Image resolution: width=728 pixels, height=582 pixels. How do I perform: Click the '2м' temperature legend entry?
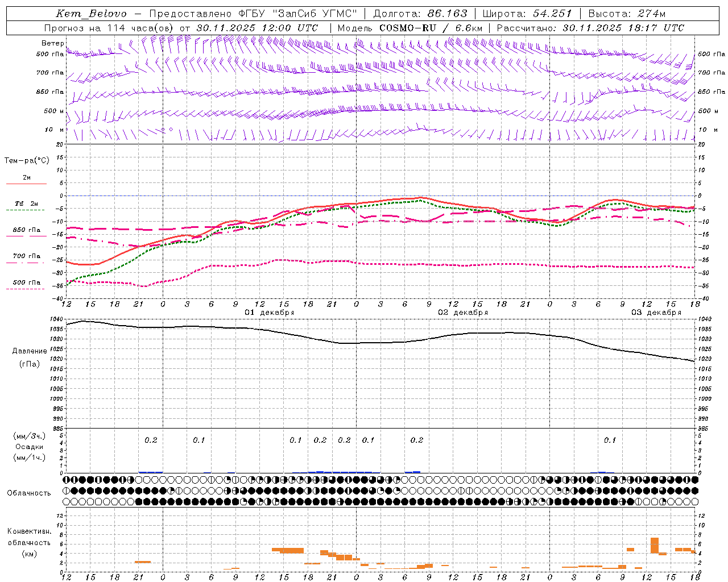click(26, 178)
